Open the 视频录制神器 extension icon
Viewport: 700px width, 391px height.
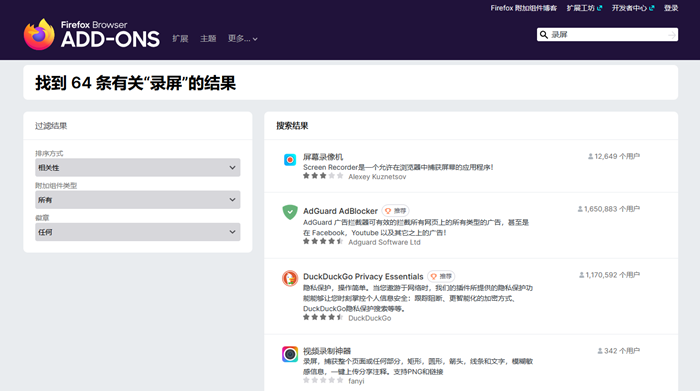[x=290, y=354]
